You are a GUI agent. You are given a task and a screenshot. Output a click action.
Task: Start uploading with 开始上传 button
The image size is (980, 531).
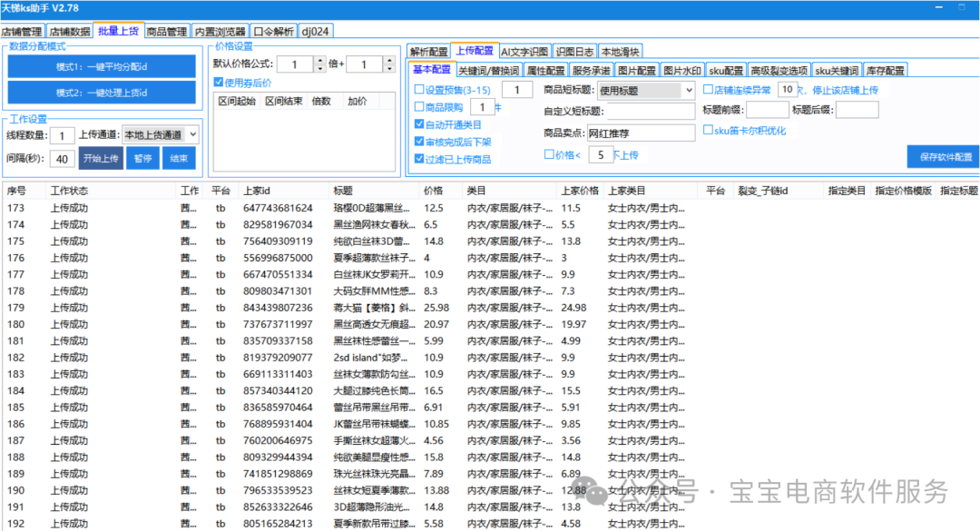101,158
